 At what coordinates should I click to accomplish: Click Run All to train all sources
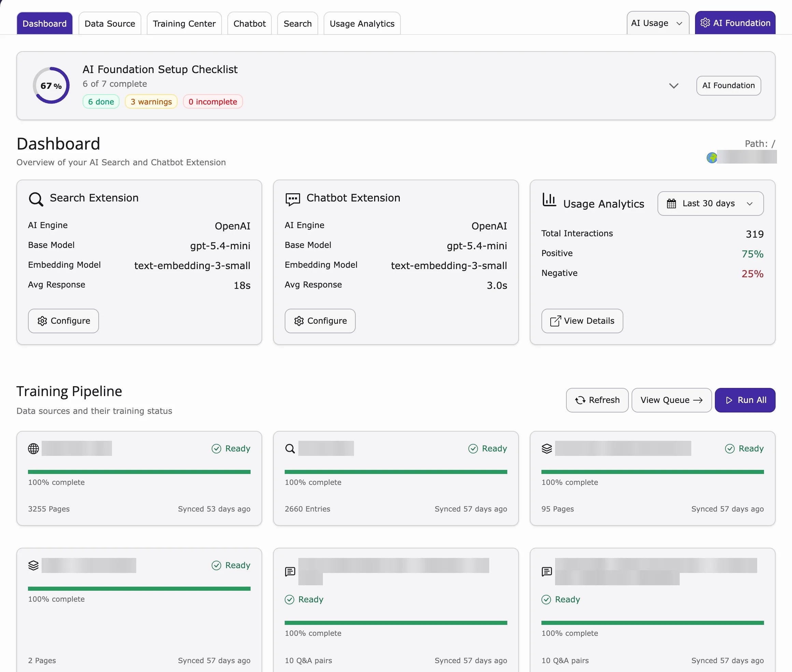click(x=745, y=400)
